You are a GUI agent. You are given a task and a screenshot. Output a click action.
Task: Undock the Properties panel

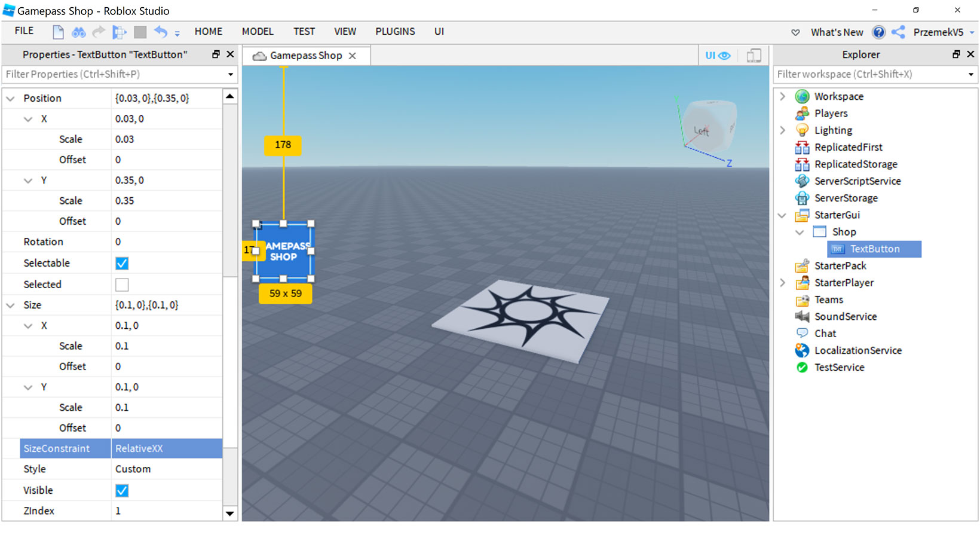216,54
